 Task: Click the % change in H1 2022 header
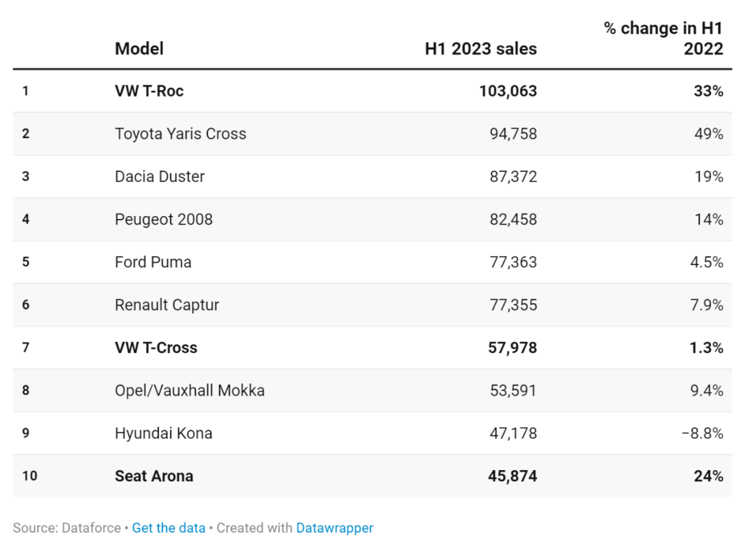coord(663,38)
